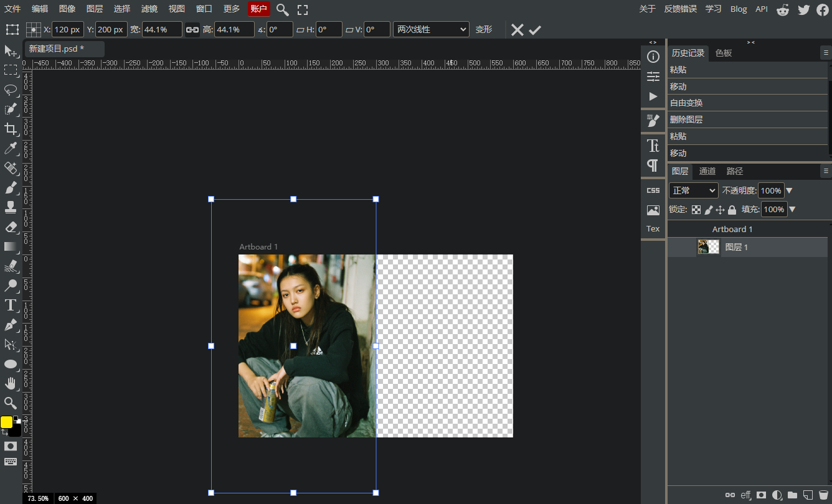Collapse the right panels arrow
The image size is (832, 504).
pyautogui.click(x=750, y=42)
